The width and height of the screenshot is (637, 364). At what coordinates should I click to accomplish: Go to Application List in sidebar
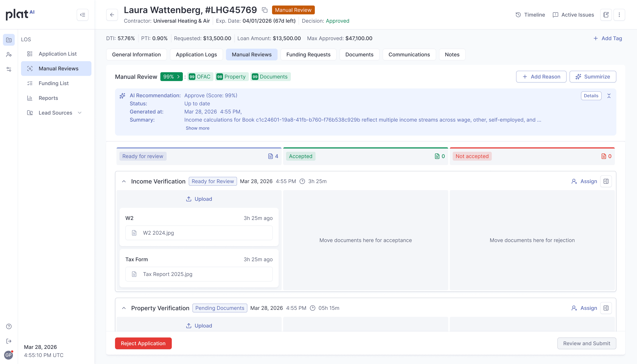point(56,54)
